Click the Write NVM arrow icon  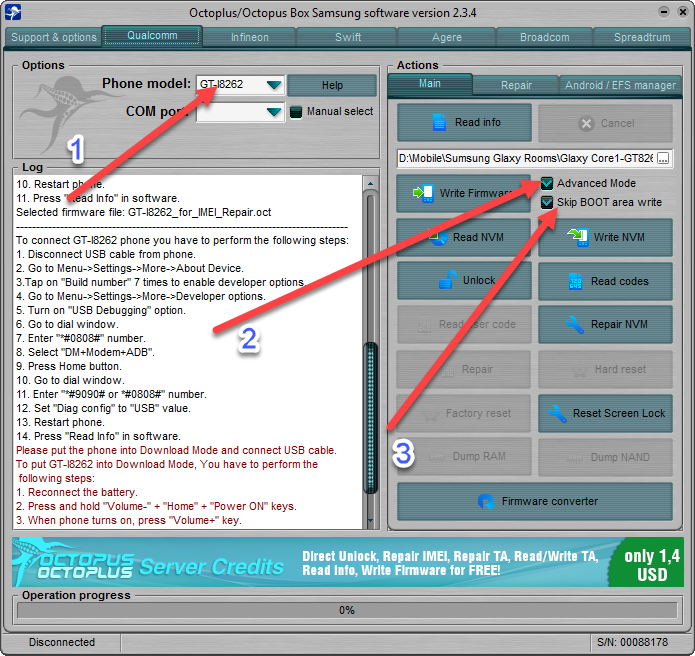click(578, 237)
